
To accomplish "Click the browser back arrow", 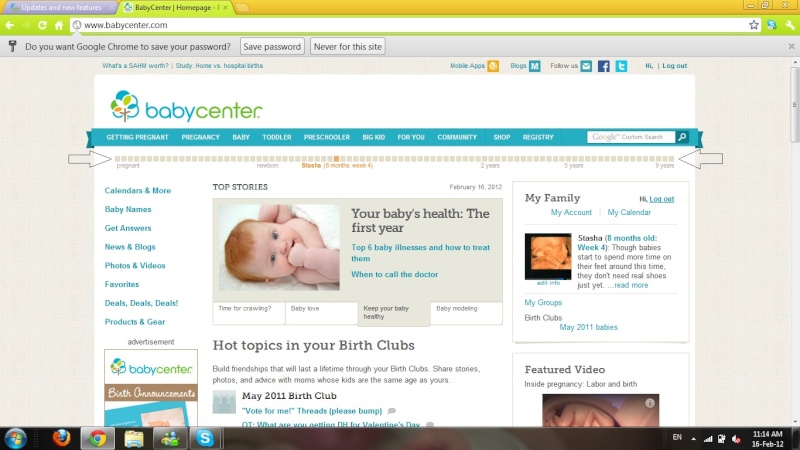I will (x=10, y=25).
